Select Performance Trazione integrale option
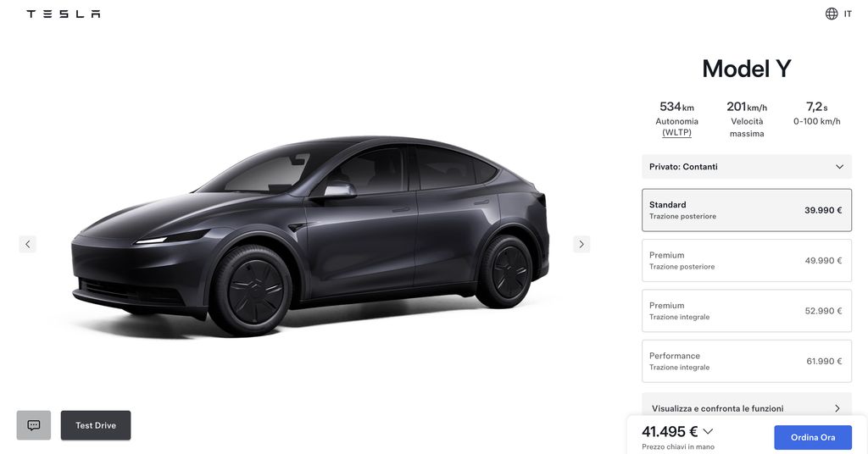Screen dimensions: 868x454 746,361
